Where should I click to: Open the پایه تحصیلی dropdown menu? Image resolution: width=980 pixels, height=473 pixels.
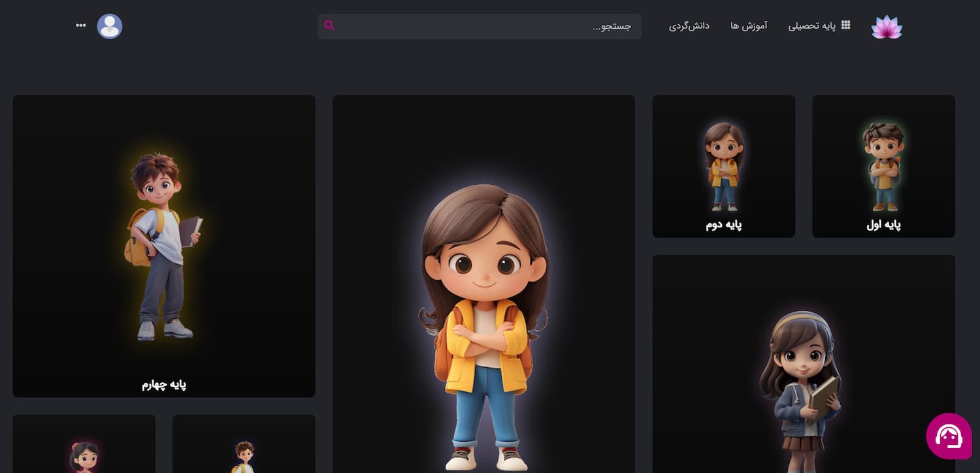coord(813,25)
